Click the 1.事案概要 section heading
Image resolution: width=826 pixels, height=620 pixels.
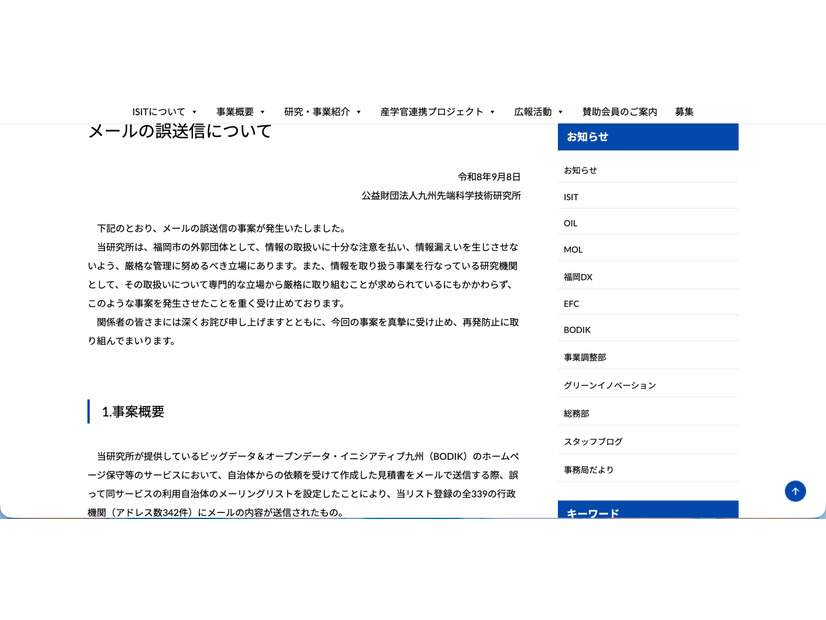(133, 411)
